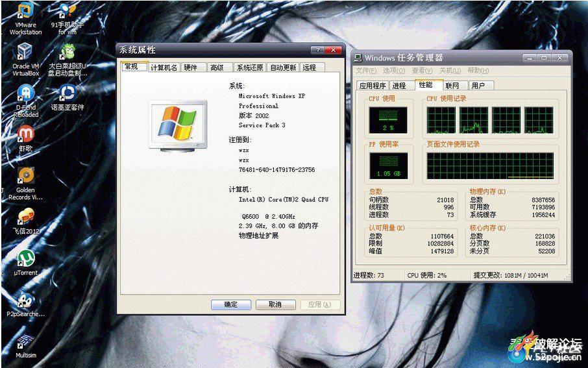Click fourth CPU 使用记录 core graph
Screen dimensions: 588x368
coord(539,120)
